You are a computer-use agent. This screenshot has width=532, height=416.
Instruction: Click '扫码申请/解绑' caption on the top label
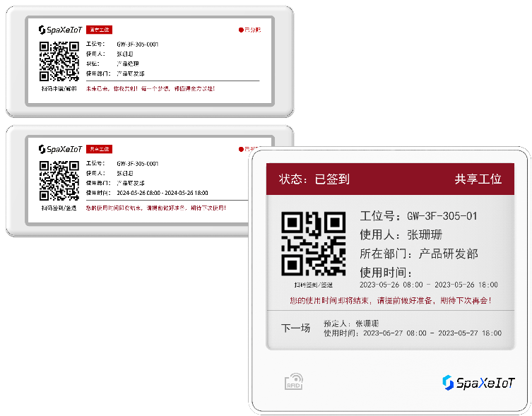(x=59, y=88)
